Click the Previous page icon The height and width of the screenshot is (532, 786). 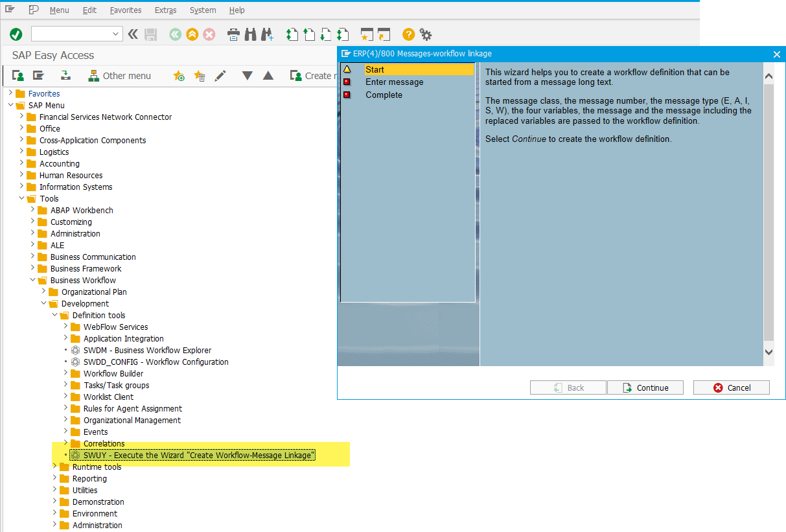click(x=309, y=34)
